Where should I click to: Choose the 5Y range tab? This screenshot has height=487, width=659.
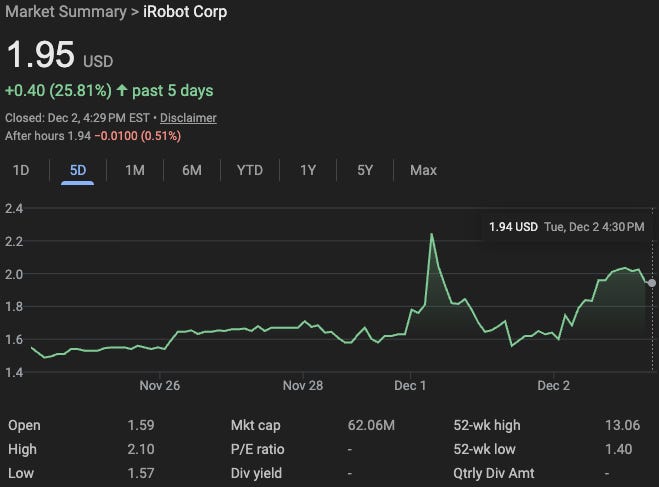click(365, 170)
